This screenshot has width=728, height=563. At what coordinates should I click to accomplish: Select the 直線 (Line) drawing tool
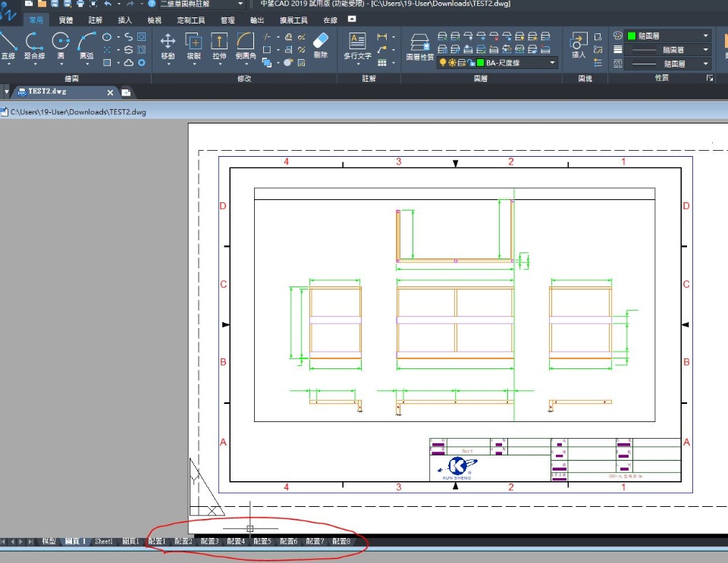pos(8,45)
